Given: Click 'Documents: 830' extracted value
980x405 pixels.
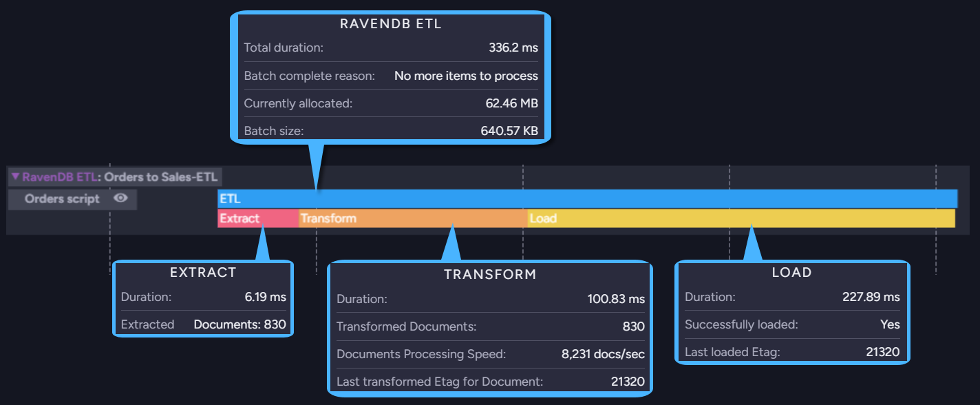Looking at the screenshot, I should pos(239,324).
